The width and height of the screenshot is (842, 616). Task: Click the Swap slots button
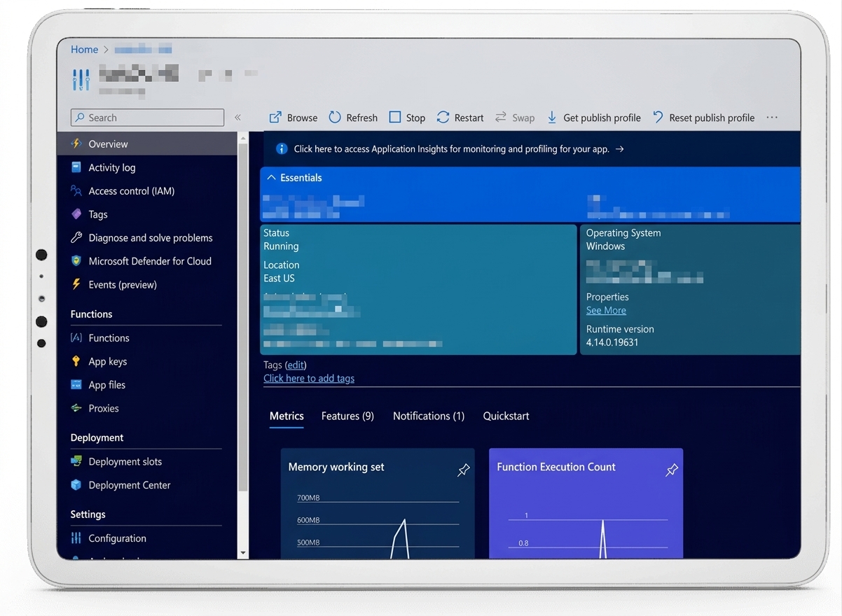pyautogui.click(x=515, y=118)
